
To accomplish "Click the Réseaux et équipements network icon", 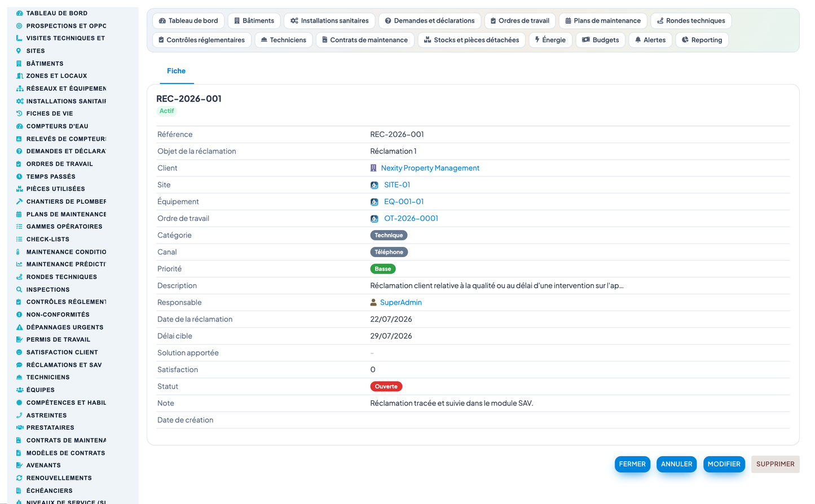I will (19, 89).
